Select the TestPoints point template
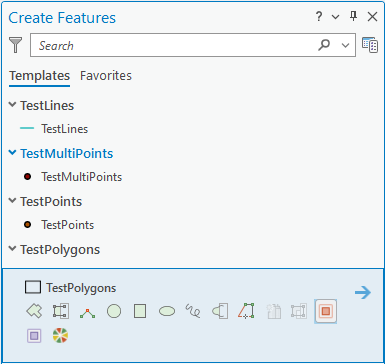The width and height of the screenshot is (385, 364). point(68,225)
